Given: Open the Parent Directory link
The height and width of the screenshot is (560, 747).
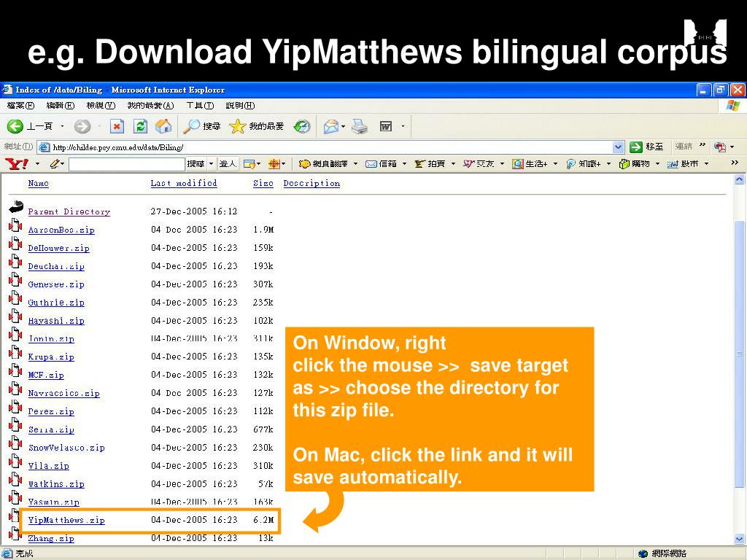Looking at the screenshot, I should click(69, 211).
